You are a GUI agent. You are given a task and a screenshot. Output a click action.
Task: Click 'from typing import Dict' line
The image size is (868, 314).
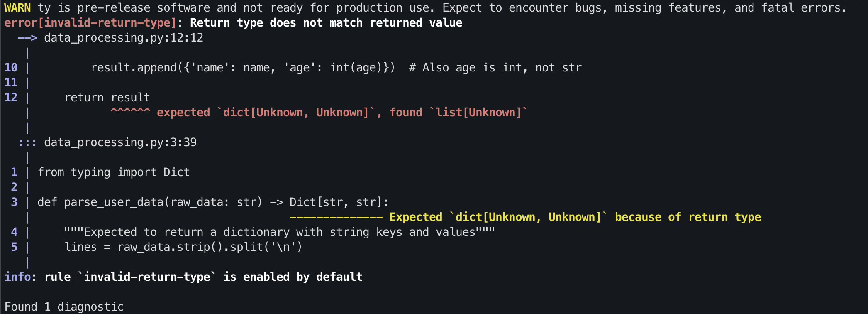(x=114, y=172)
